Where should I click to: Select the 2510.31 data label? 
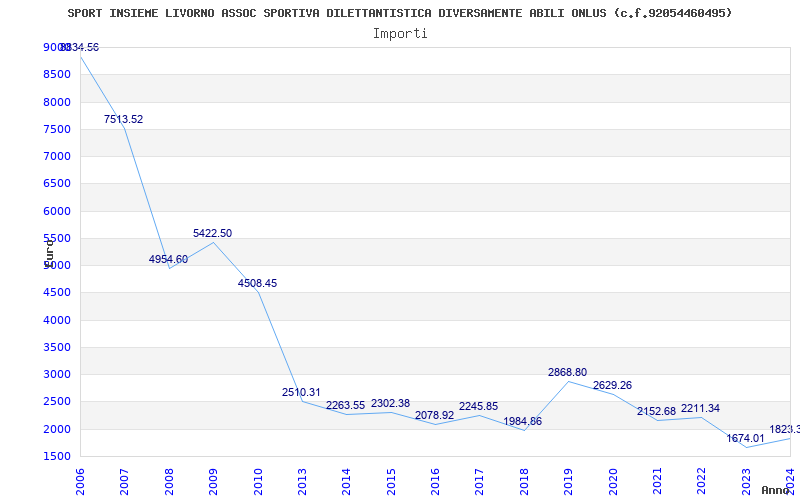[301, 392]
